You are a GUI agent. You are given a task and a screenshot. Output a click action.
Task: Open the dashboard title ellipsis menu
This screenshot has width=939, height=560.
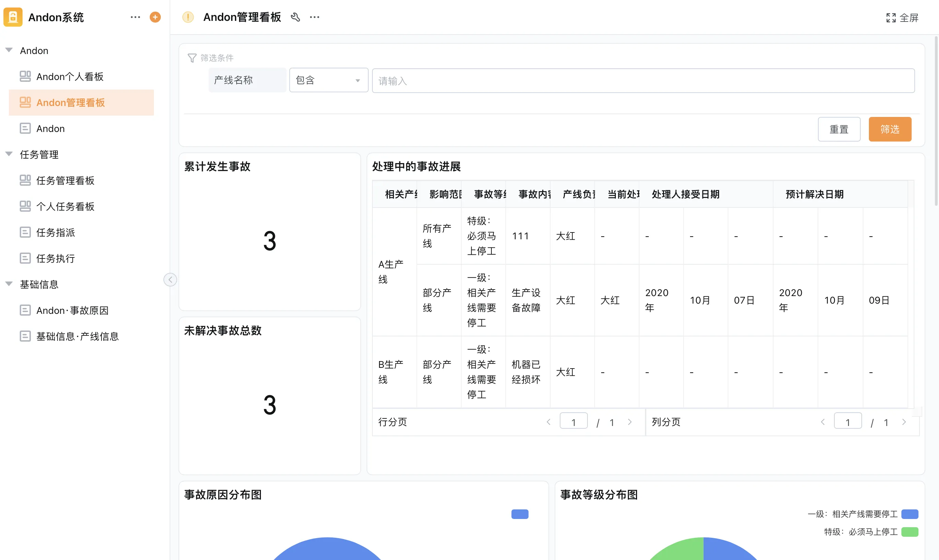pyautogui.click(x=314, y=17)
